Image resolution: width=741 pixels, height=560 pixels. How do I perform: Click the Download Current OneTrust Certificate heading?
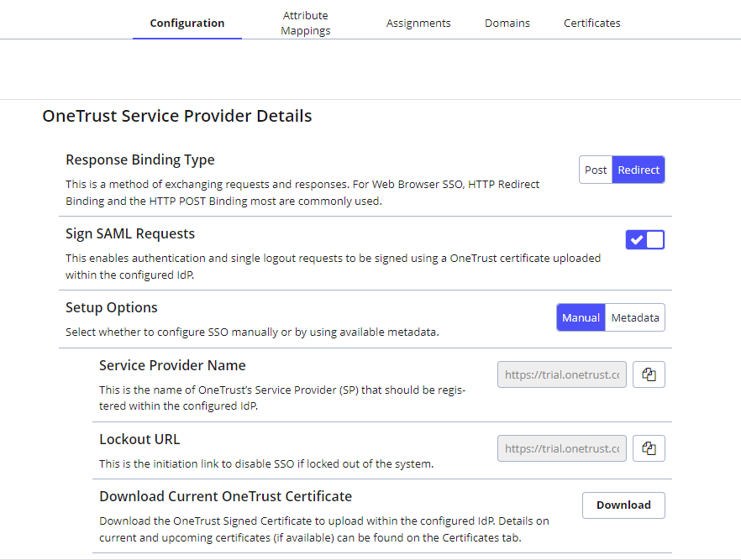tap(225, 496)
